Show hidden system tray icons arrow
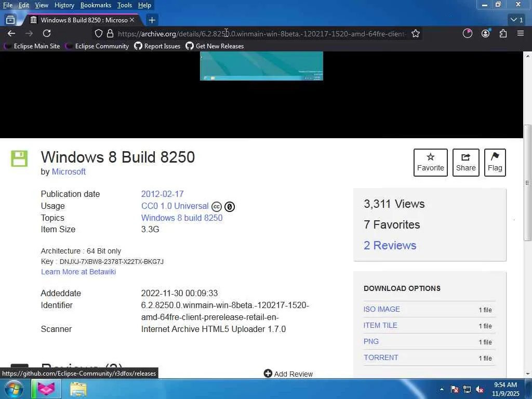532x399 pixels. (x=442, y=389)
